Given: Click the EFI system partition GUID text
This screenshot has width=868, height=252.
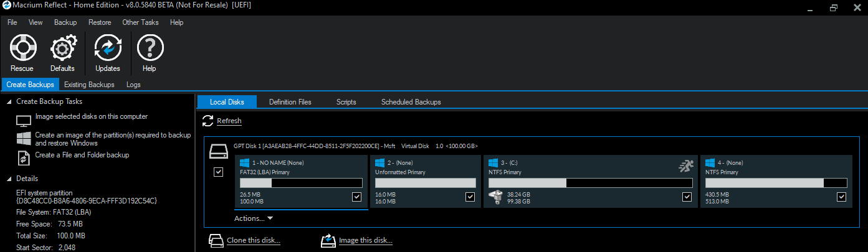Looking at the screenshot, I should point(87,201).
